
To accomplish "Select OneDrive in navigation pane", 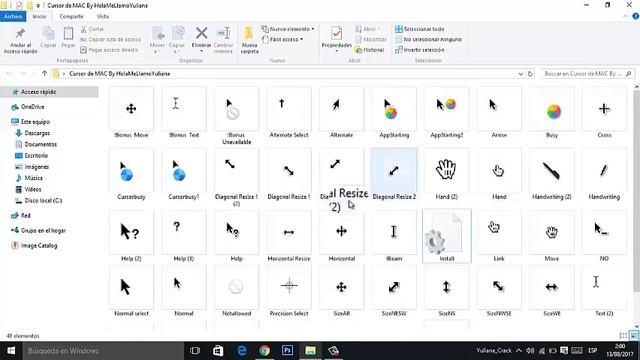I will [28, 107].
